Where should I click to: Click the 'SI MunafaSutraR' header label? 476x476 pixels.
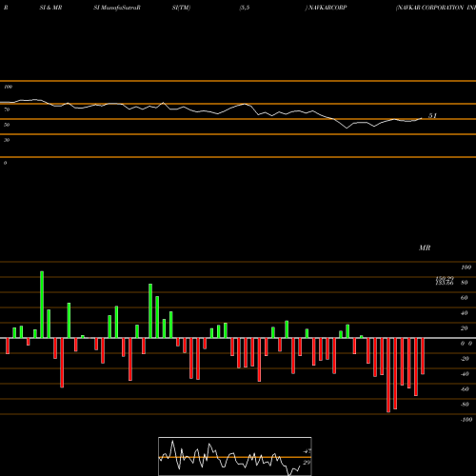[117, 8]
